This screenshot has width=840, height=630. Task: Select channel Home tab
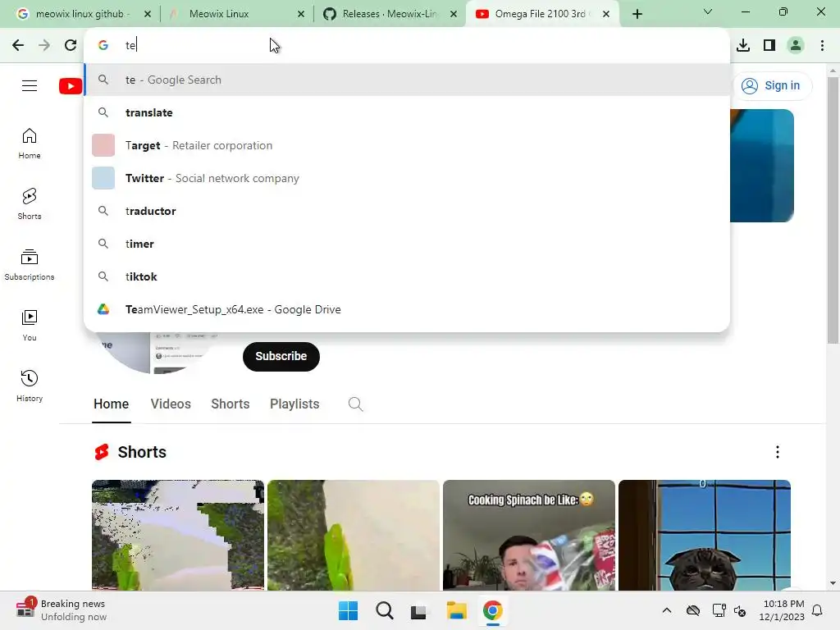111,404
